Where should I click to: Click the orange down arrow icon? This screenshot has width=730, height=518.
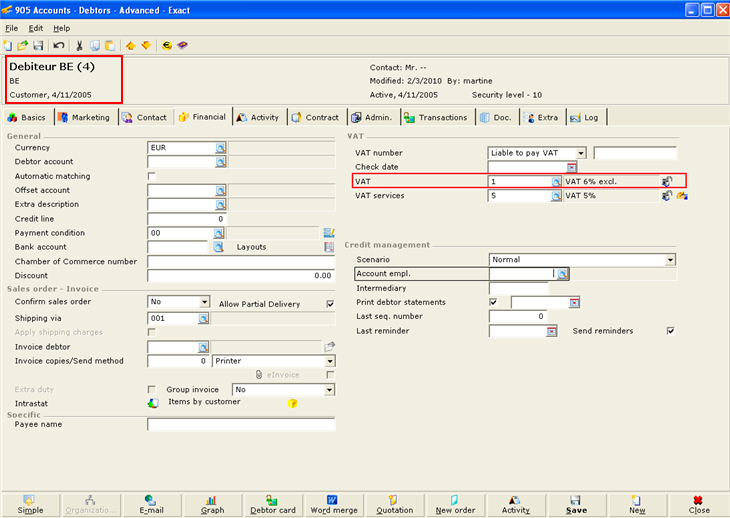click(146, 46)
